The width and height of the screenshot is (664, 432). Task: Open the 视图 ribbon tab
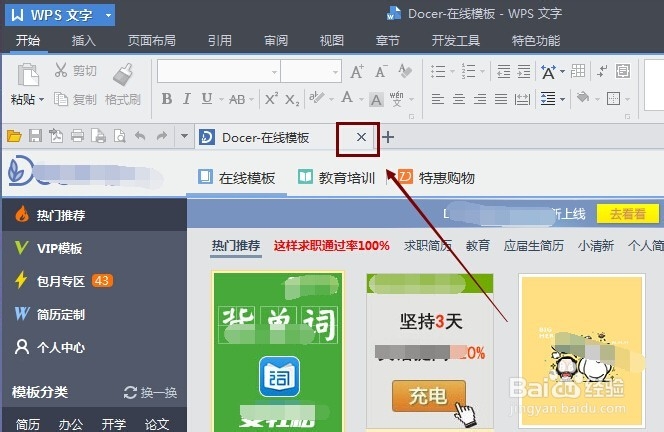tap(332, 41)
